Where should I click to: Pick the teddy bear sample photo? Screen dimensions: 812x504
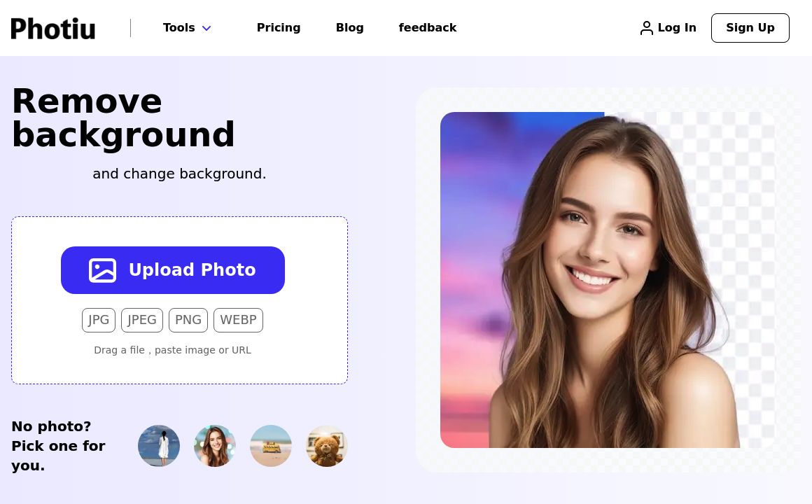coord(327,446)
